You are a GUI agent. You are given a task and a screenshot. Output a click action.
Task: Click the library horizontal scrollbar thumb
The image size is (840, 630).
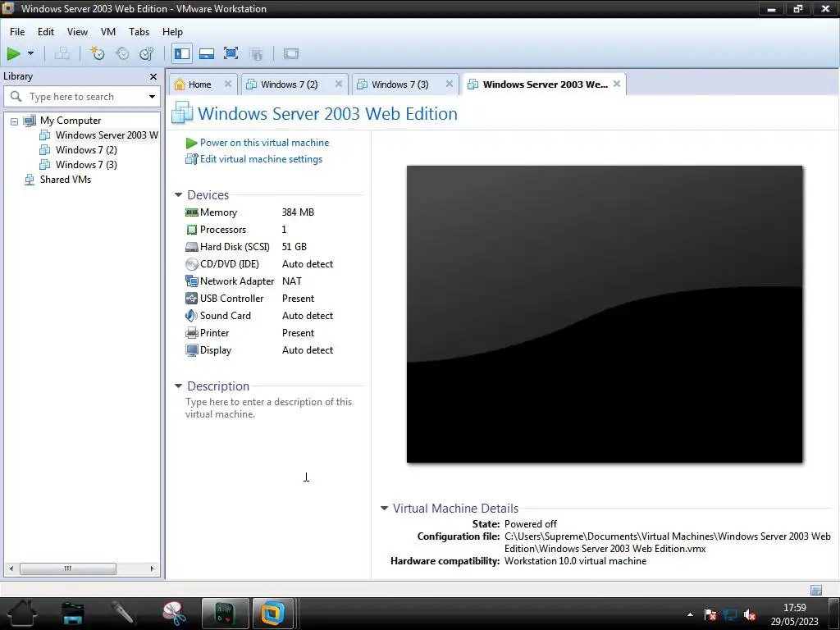tap(67, 568)
